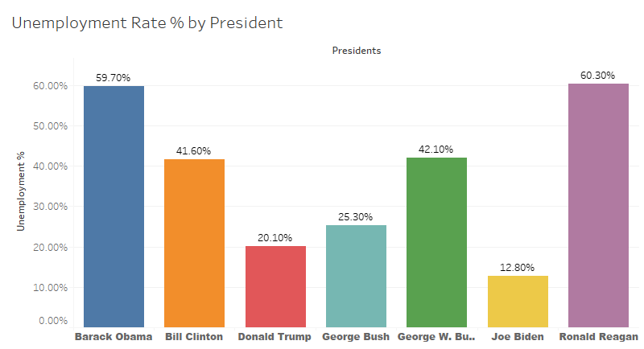
Task: Click the purple Ronald Reagan bar
Action: [x=598, y=204]
